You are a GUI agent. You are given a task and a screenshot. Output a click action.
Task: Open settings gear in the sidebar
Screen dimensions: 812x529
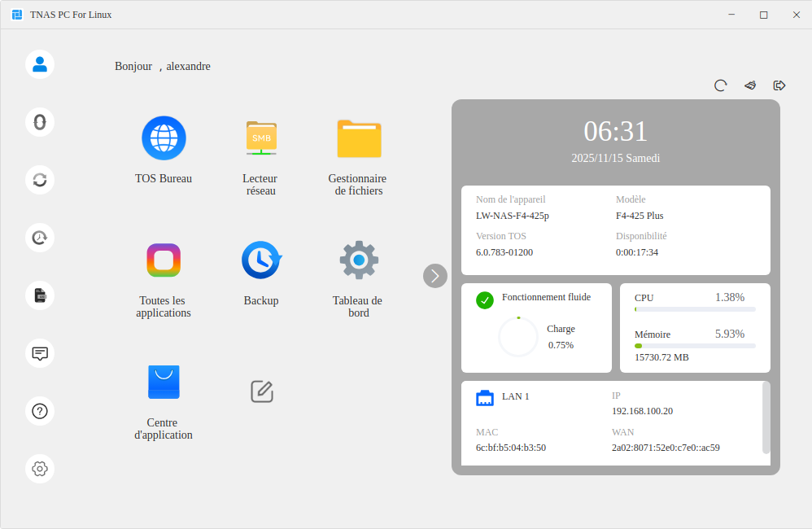(40, 469)
